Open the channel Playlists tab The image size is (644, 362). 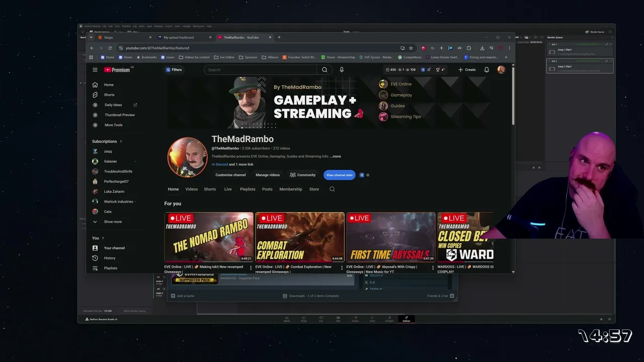pyautogui.click(x=248, y=189)
